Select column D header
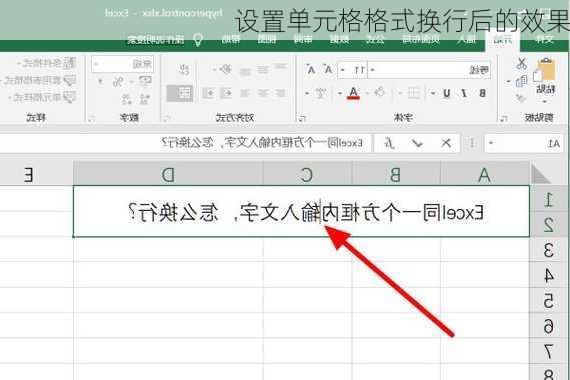 pyautogui.click(x=168, y=174)
